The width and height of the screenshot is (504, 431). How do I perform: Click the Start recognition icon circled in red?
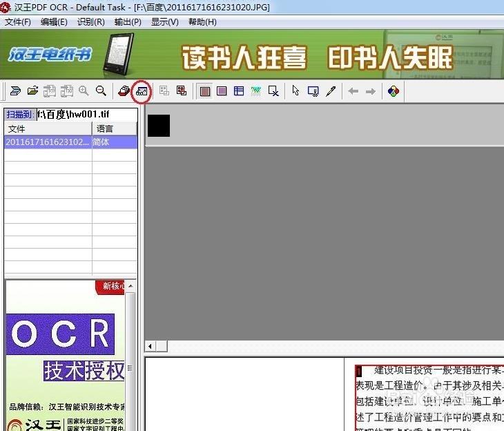click(142, 92)
